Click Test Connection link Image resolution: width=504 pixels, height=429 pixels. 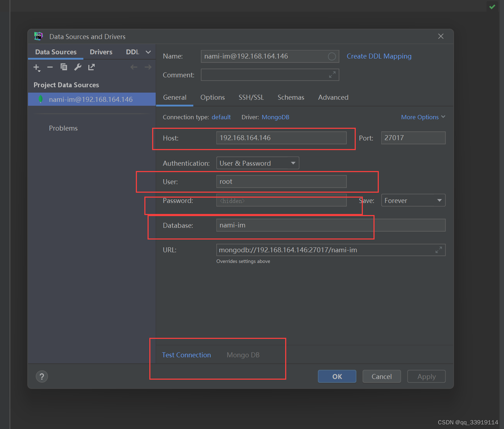coord(186,355)
